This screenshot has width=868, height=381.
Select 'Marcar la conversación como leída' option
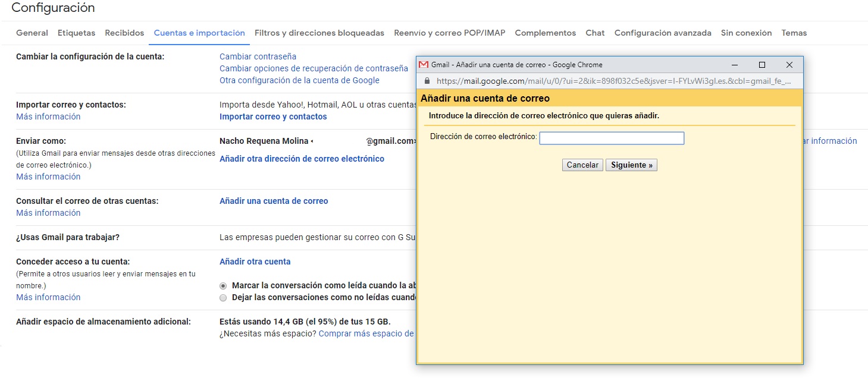point(223,285)
